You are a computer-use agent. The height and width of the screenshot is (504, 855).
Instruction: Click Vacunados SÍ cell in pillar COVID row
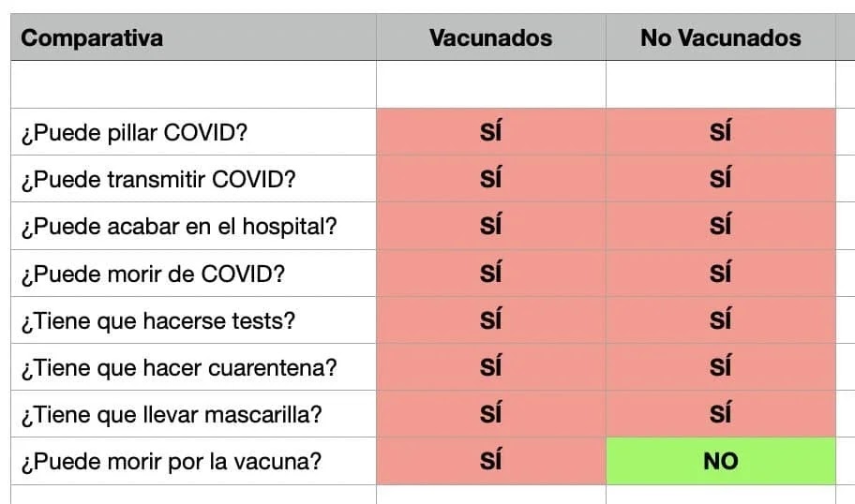coord(490,132)
